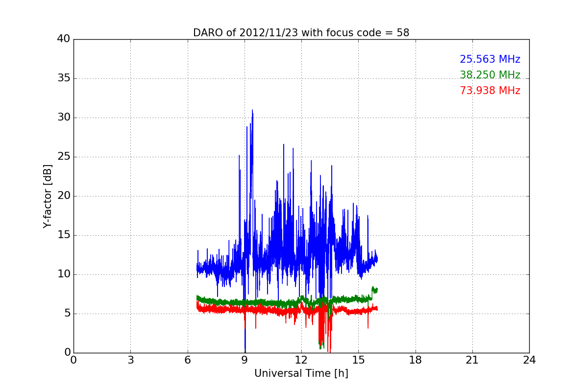Select the green 38.250 MHz legend label
The image size is (588, 392).
pyautogui.click(x=490, y=75)
